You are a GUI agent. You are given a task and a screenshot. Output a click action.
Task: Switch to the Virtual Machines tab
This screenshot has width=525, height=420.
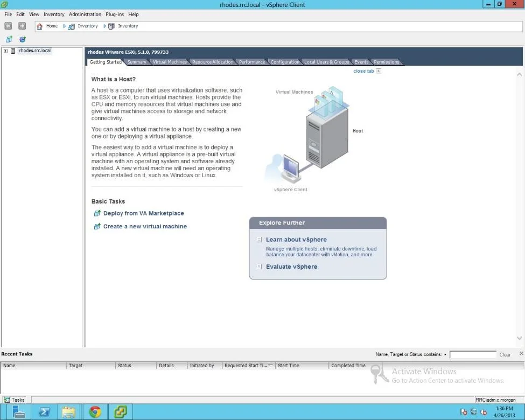click(170, 62)
